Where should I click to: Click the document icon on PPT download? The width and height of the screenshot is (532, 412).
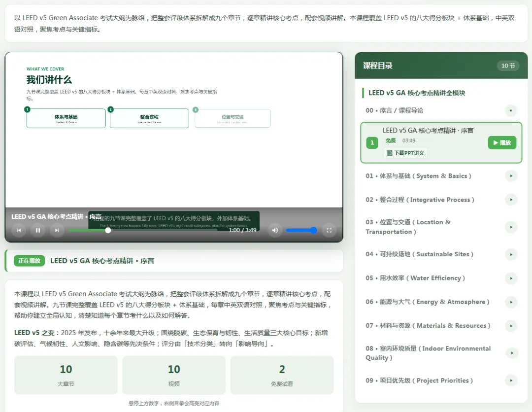(390, 153)
